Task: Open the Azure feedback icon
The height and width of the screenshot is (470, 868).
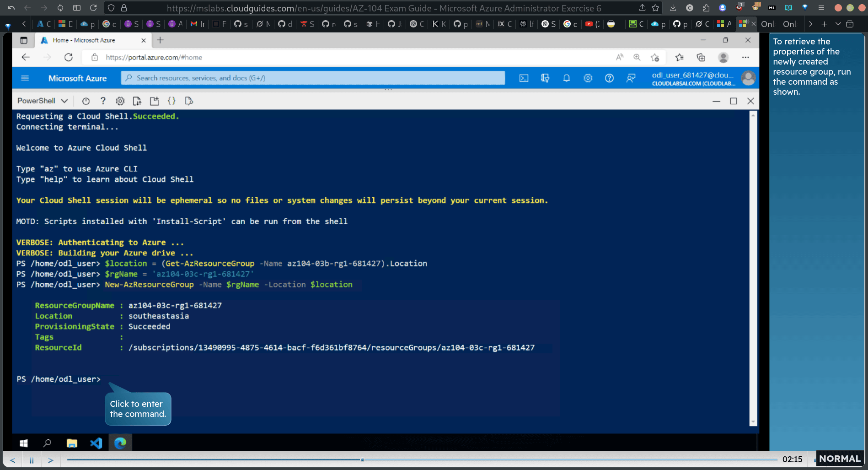Action: tap(631, 78)
